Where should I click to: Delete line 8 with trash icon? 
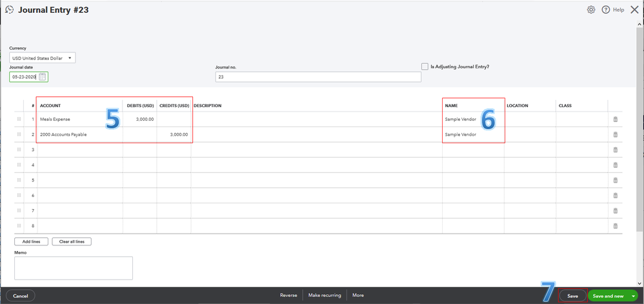(x=615, y=225)
